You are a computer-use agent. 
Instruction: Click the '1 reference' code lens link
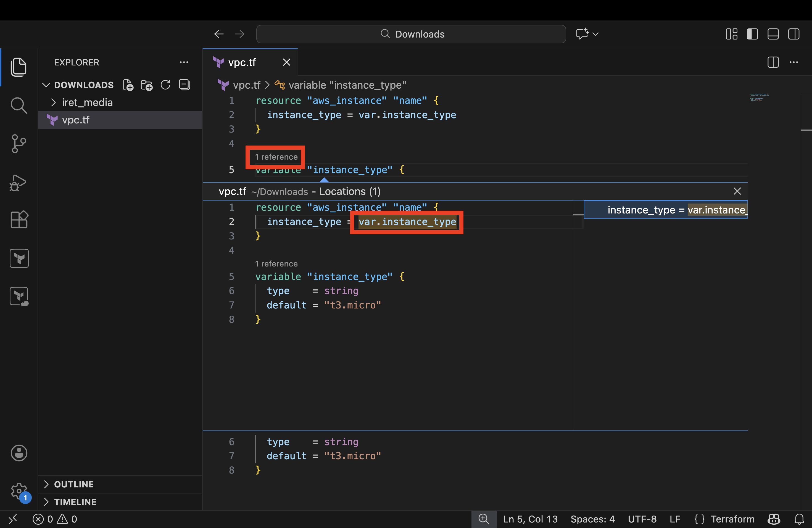pos(276,157)
